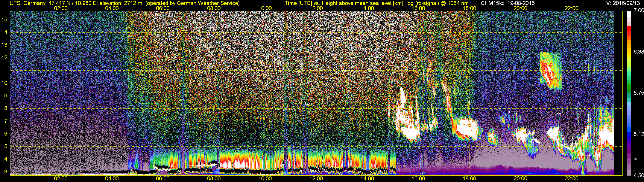Select the 15 km height label

(5, 20)
